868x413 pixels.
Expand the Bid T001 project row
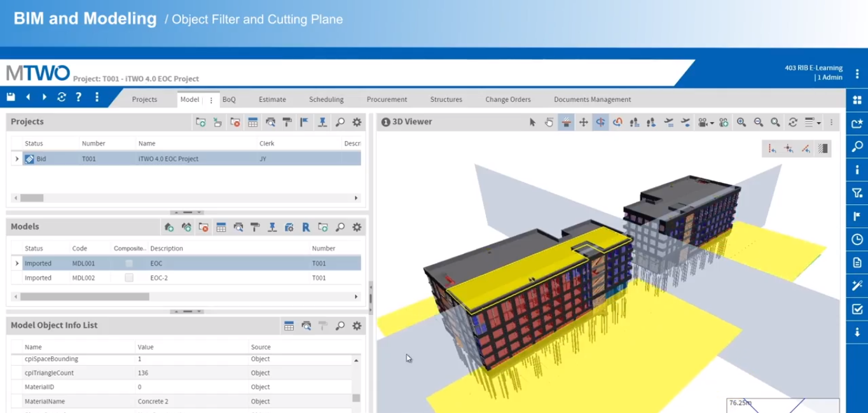pyautogui.click(x=17, y=159)
